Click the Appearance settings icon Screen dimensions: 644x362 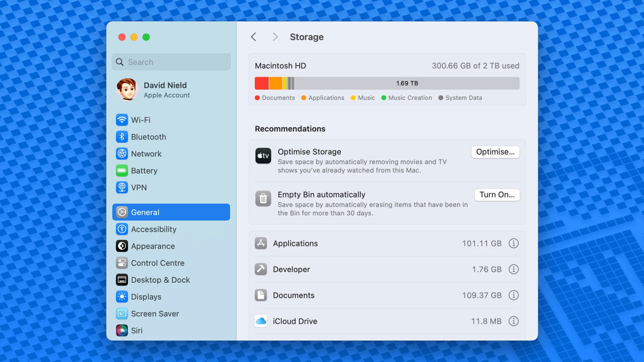click(x=122, y=246)
